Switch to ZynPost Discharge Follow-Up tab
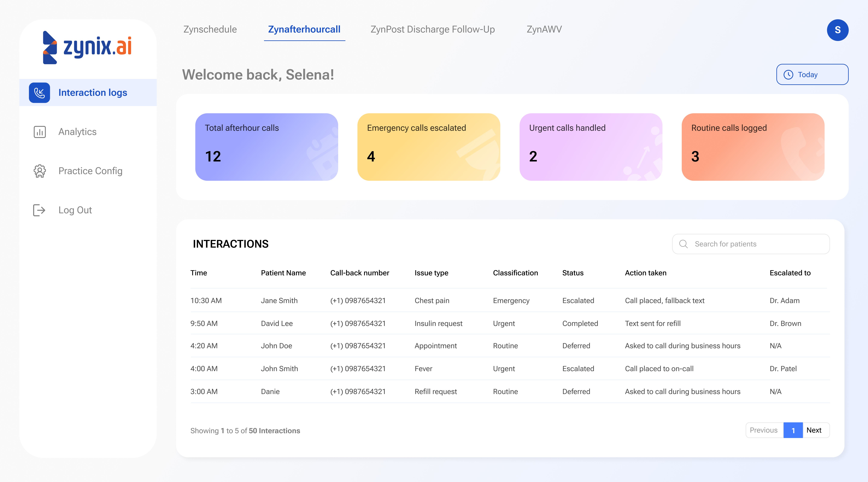The image size is (868, 482). pyautogui.click(x=433, y=29)
